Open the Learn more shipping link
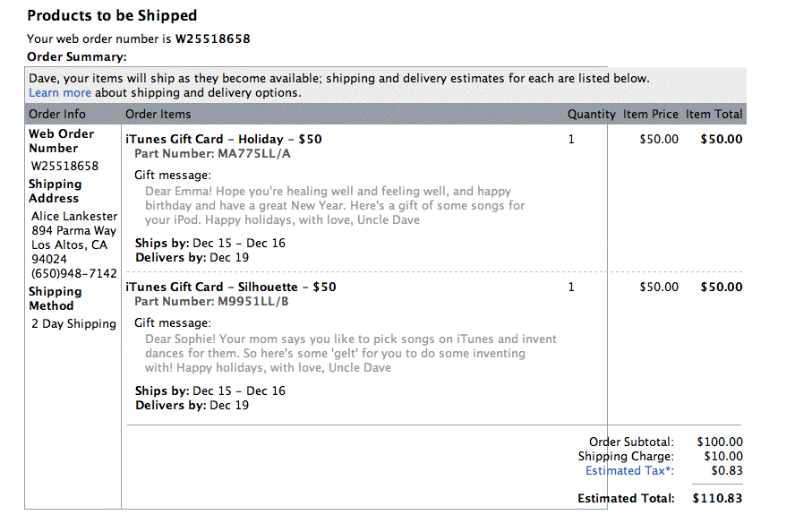 [x=60, y=93]
